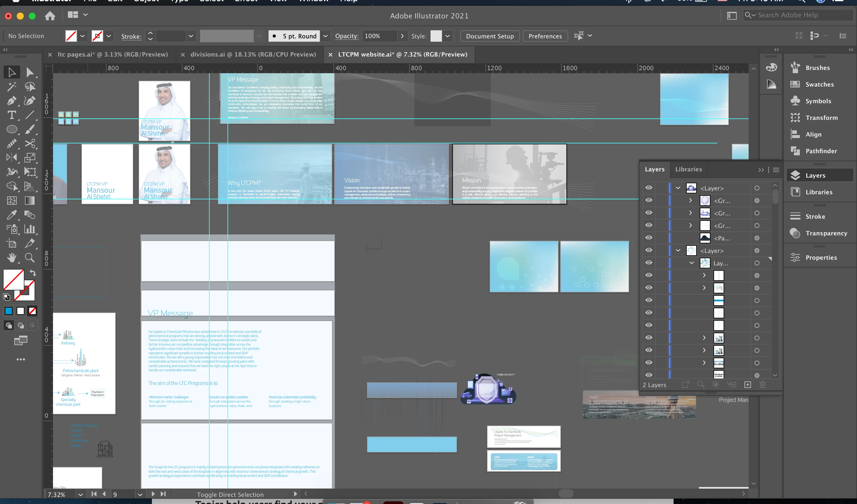Select the Magic Wand tool
The width and height of the screenshot is (857, 504).
[12, 87]
